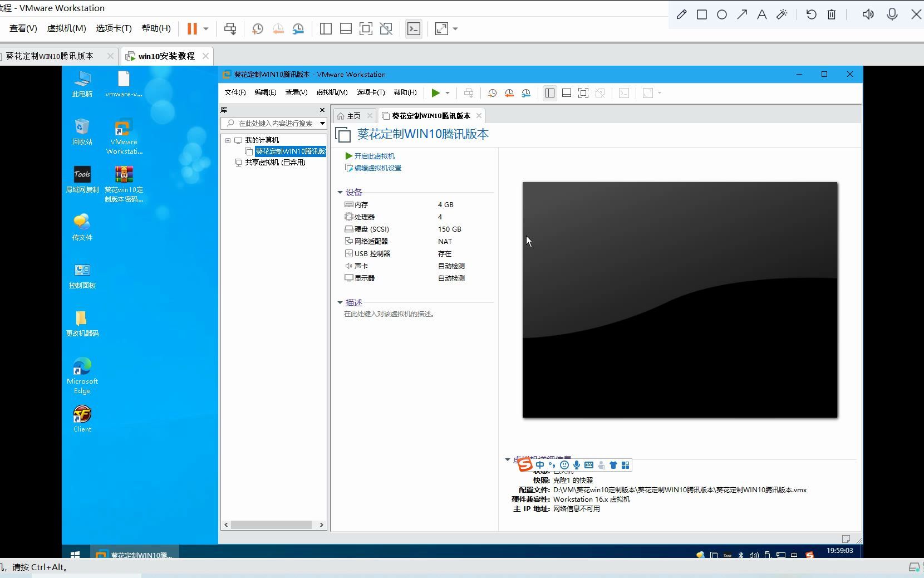Select the circle annotation tool
This screenshot has height=578, width=924.
click(x=722, y=14)
